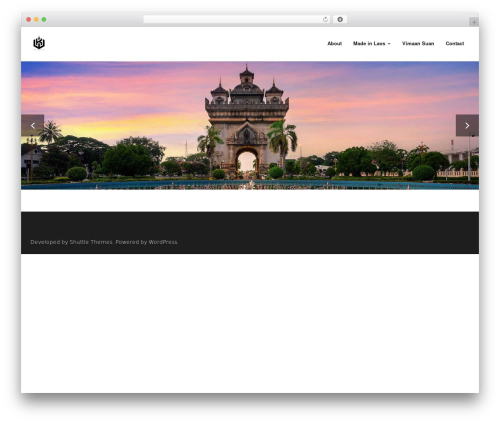Maximize window with green button
500x423 pixels.
tap(44, 19)
